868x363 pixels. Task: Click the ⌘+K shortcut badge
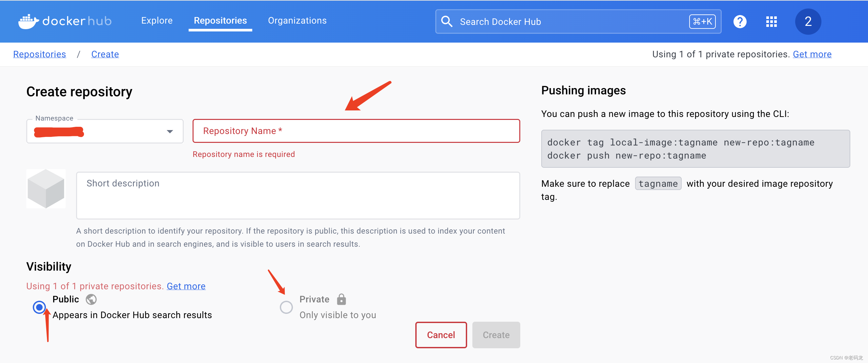pos(702,22)
